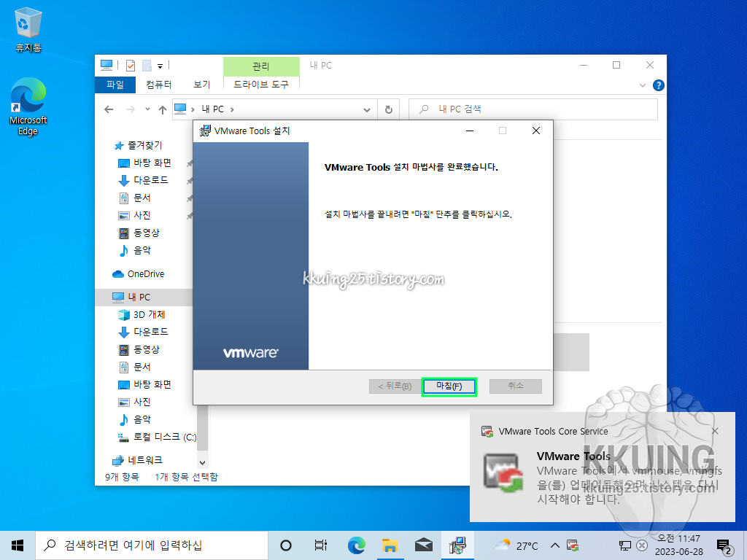Select 3D 개체 under 내 PC
The image size is (747, 560).
pos(149,315)
